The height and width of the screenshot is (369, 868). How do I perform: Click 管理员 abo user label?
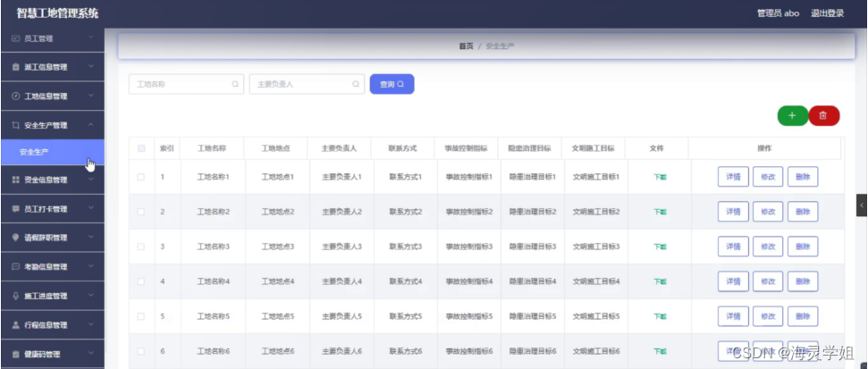(x=778, y=13)
